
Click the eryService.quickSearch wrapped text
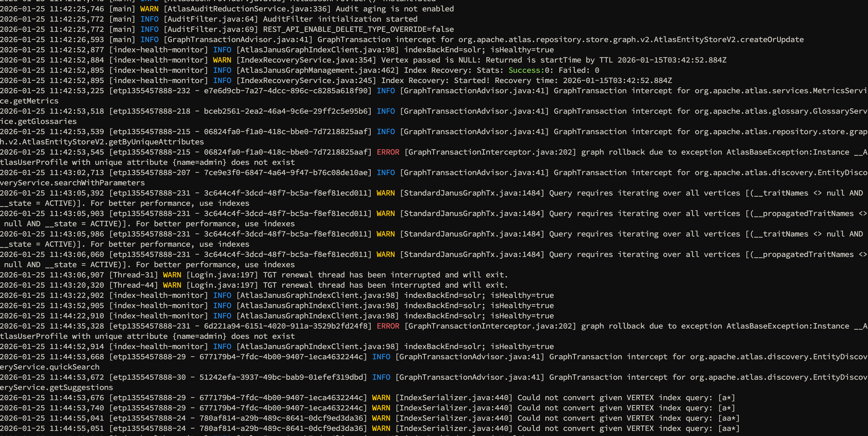pos(49,367)
